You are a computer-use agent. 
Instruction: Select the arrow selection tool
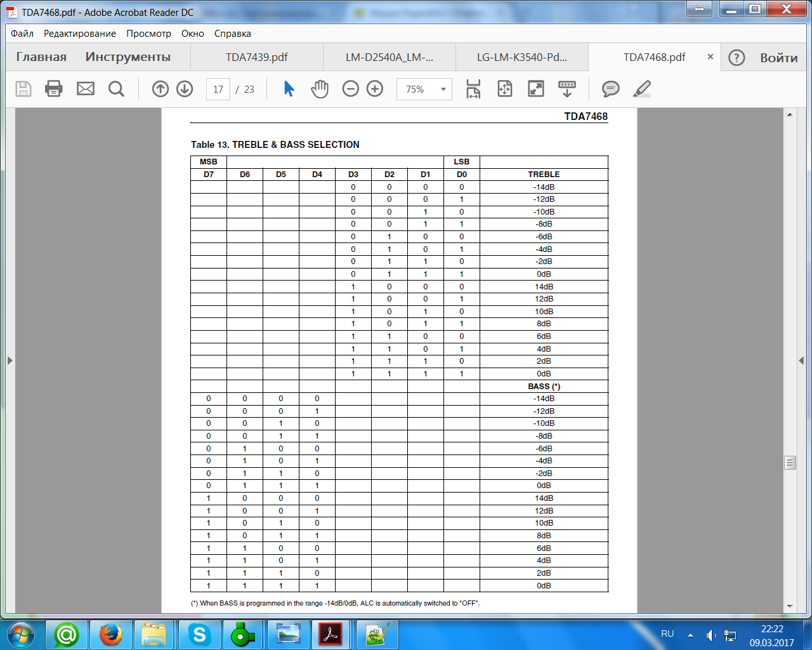click(289, 89)
